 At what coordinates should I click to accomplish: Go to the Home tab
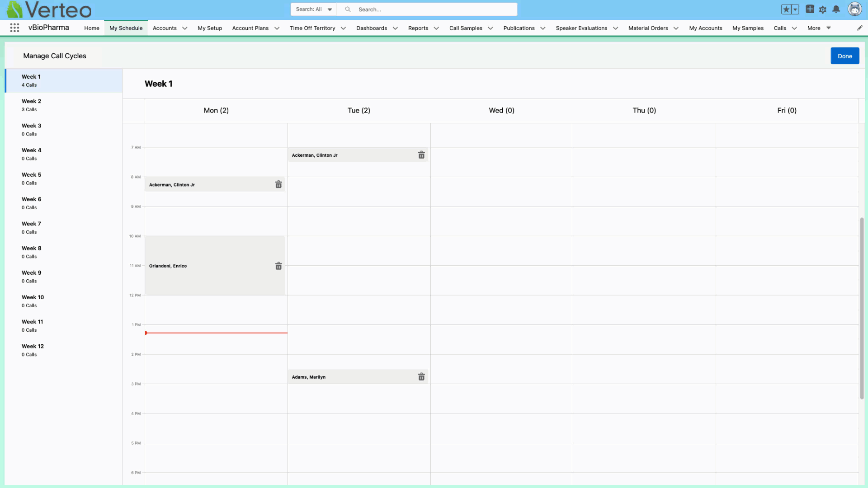pos(92,28)
